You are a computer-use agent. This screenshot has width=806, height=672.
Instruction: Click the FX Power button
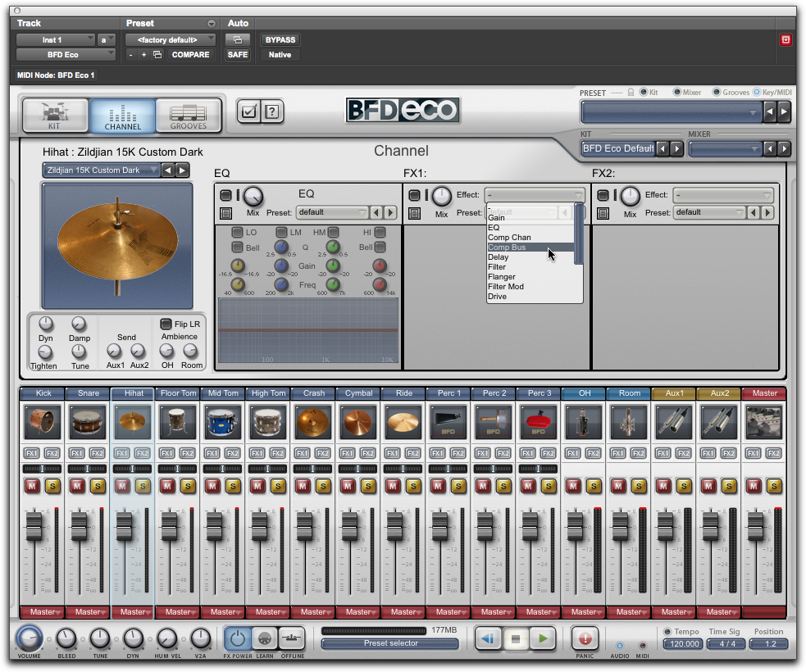pos(237,638)
